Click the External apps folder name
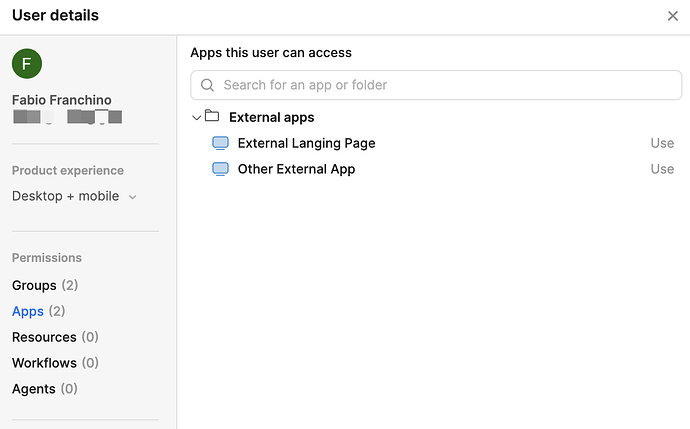Screen dimensions: 690x429 point(271,117)
